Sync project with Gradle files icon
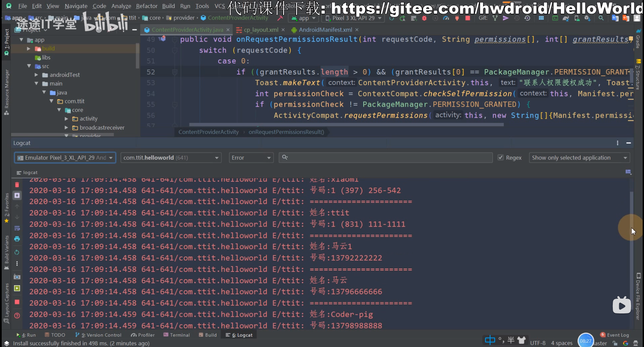The height and width of the screenshot is (347, 644). pos(566,18)
